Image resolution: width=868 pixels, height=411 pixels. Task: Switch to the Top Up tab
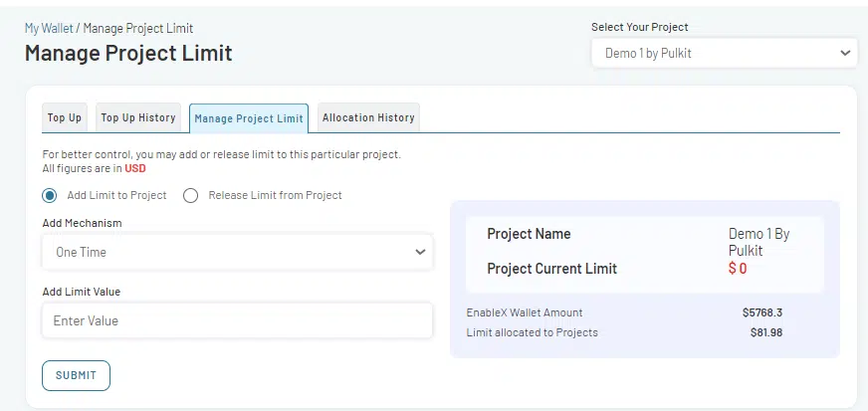point(65,117)
